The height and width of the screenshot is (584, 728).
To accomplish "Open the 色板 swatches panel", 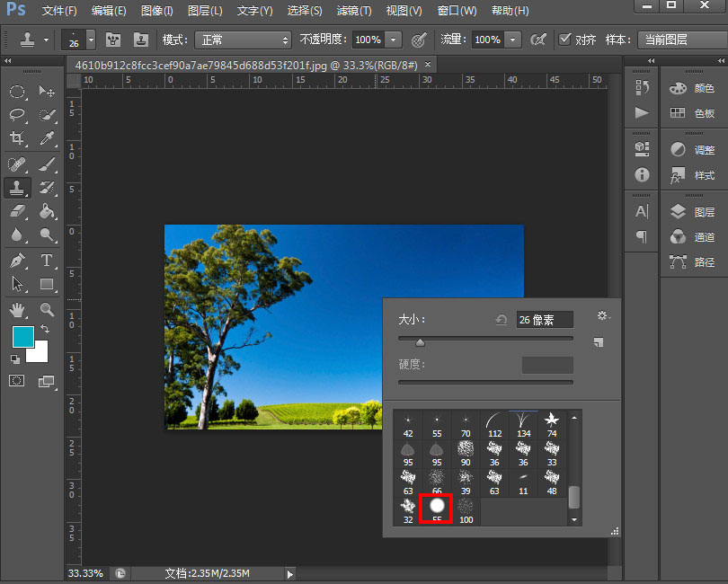I will (692, 113).
